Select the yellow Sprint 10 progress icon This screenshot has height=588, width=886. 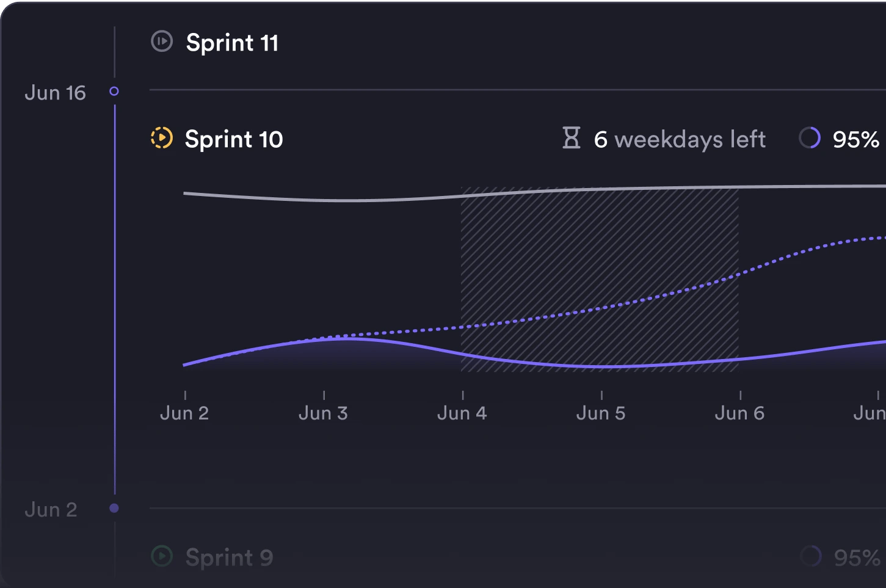pyautogui.click(x=161, y=139)
